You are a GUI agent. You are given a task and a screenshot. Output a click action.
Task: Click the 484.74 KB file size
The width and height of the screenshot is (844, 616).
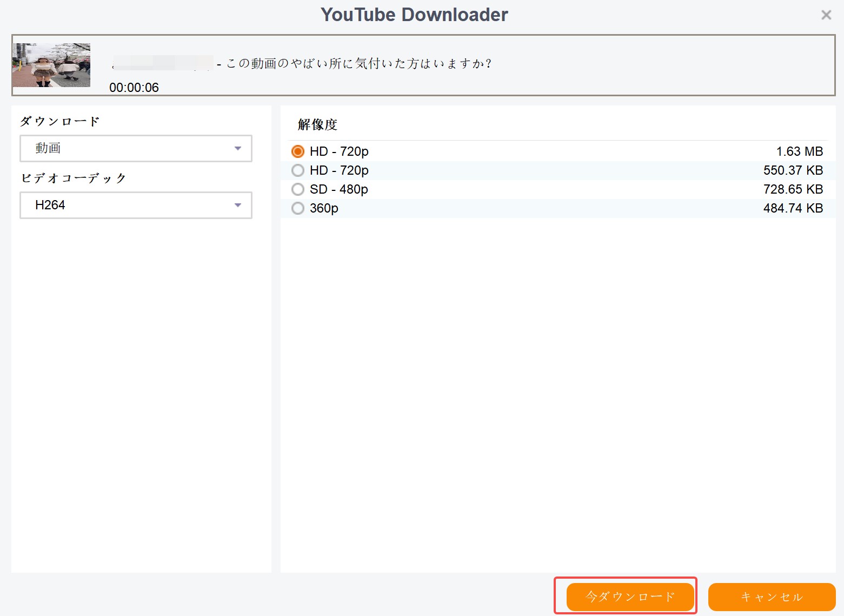(x=793, y=208)
